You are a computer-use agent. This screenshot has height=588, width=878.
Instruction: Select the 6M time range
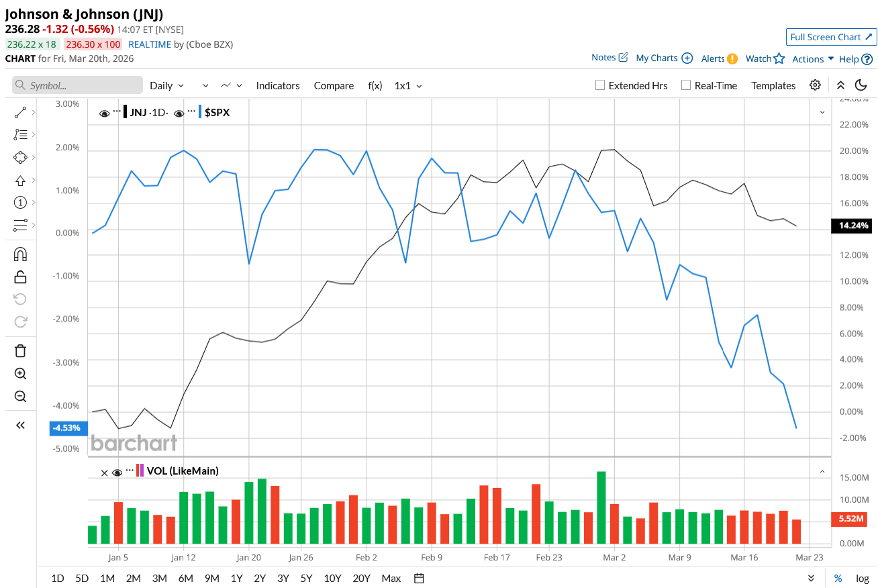point(186,579)
